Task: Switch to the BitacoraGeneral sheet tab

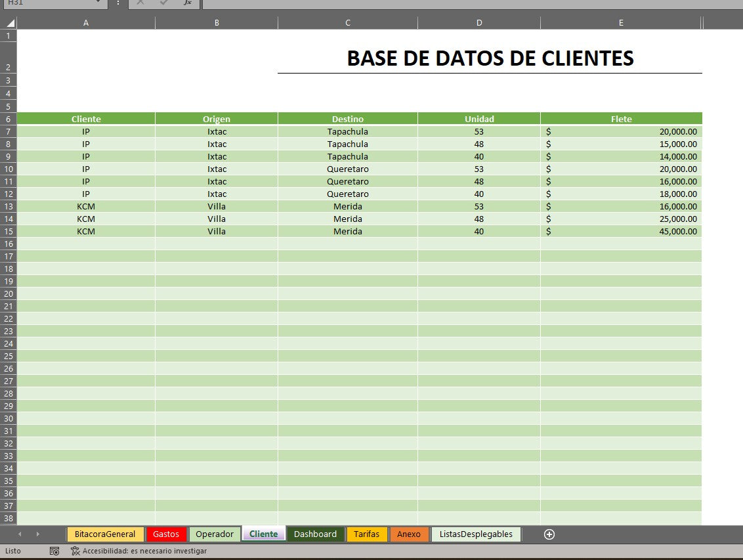Action: (x=105, y=534)
